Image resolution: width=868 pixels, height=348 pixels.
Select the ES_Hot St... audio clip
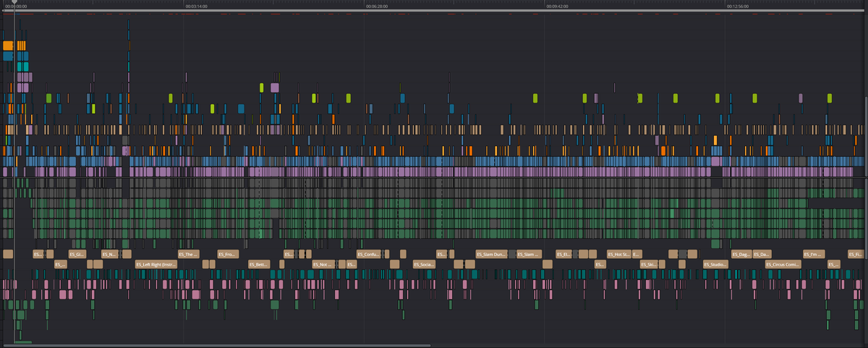(x=618, y=255)
